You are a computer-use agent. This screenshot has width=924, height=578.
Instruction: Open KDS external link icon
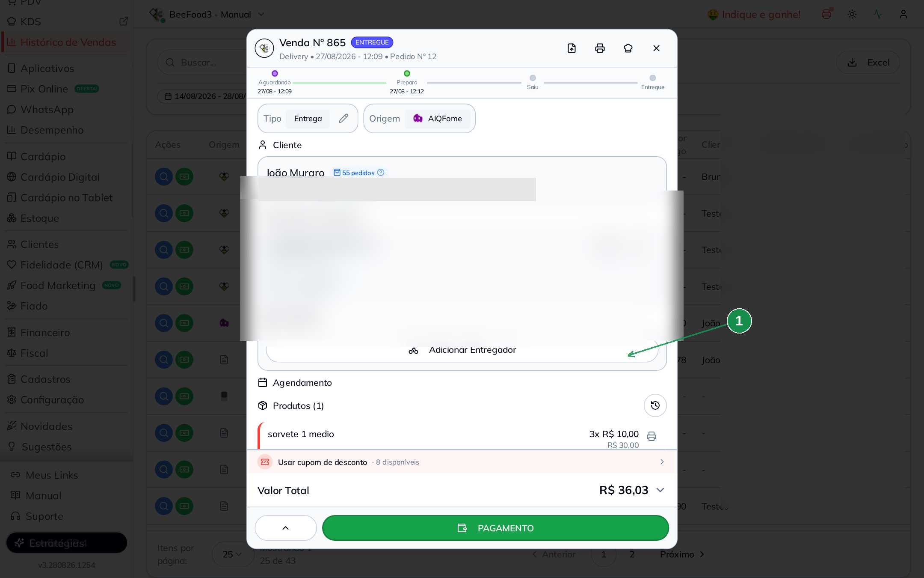coord(124,21)
